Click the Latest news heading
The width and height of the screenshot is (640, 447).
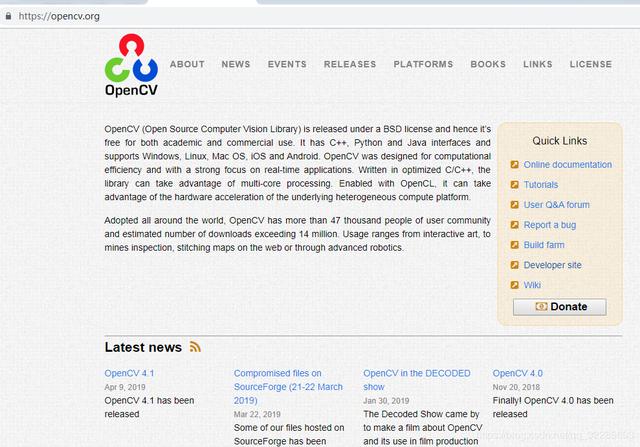click(x=143, y=347)
